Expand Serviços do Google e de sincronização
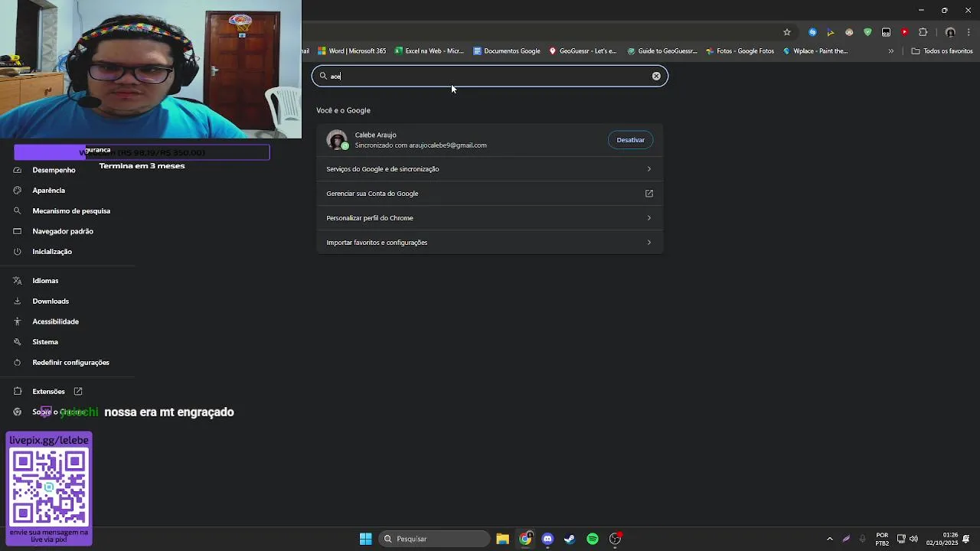 490,169
